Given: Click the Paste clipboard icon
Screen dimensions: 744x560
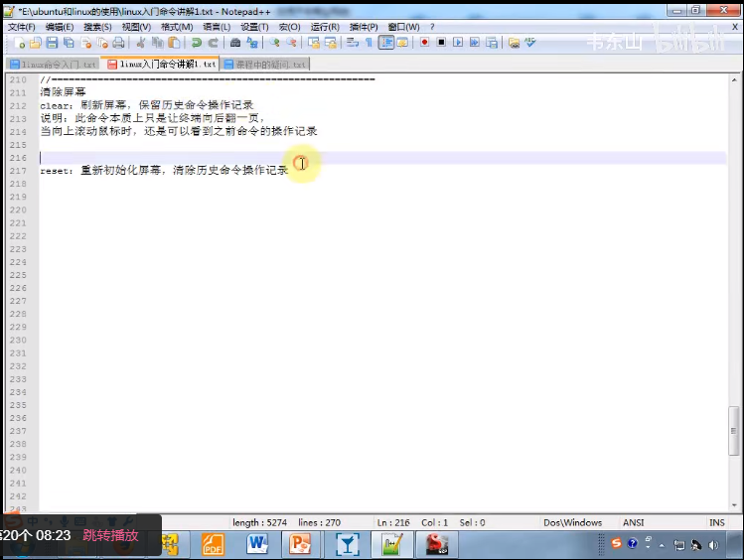Looking at the screenshot, I should (x=174, y=43).
